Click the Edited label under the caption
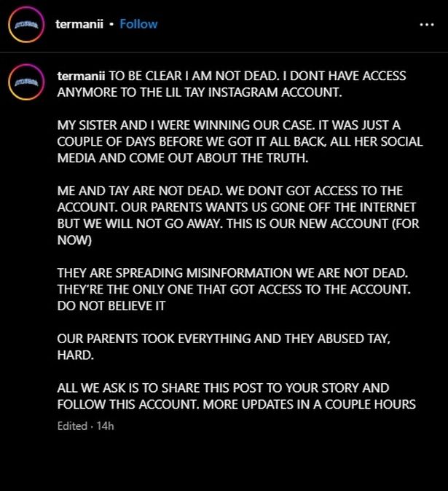 [72, 425]
